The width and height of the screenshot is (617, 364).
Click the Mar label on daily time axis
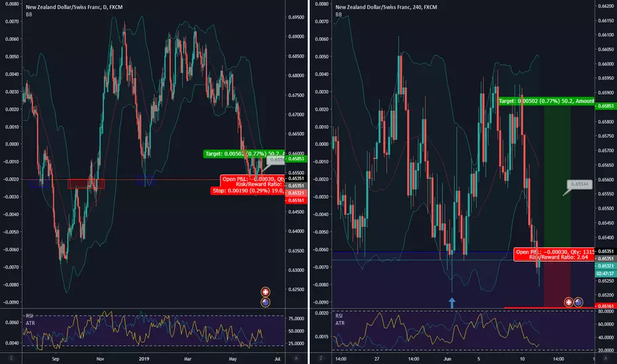coord(188,359)
